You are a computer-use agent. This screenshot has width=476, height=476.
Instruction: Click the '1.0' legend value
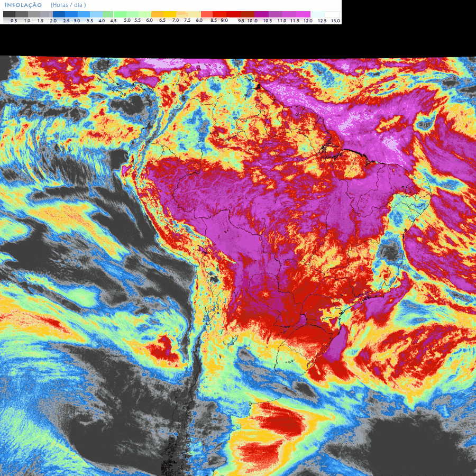(x=28, y=21)
